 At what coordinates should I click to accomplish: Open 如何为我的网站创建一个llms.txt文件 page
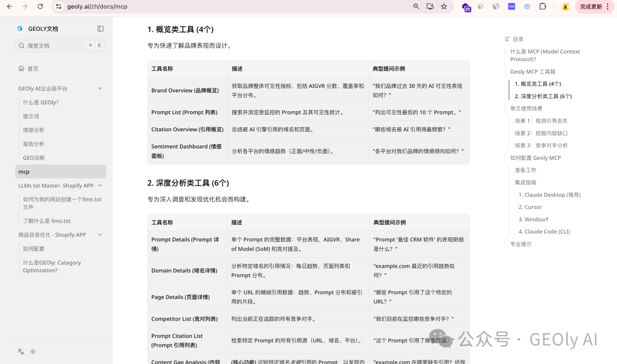[x=62, y=203]
